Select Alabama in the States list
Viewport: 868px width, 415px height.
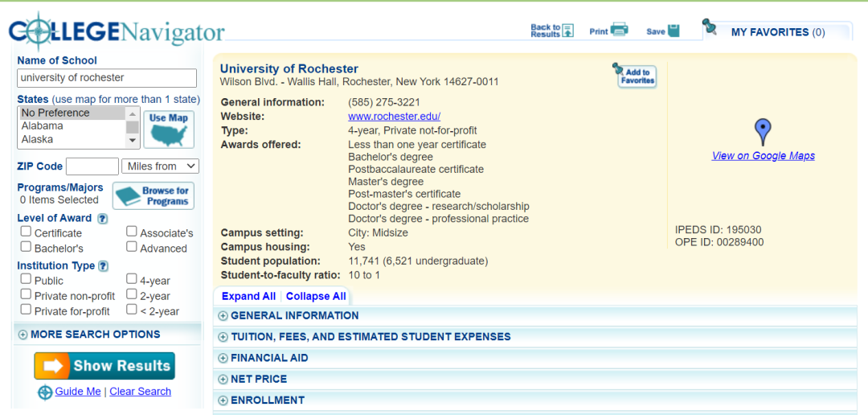point(72,126)
